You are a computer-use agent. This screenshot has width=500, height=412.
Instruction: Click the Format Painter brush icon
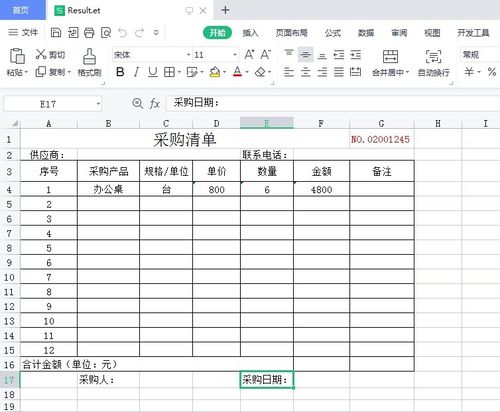point(89,56)
